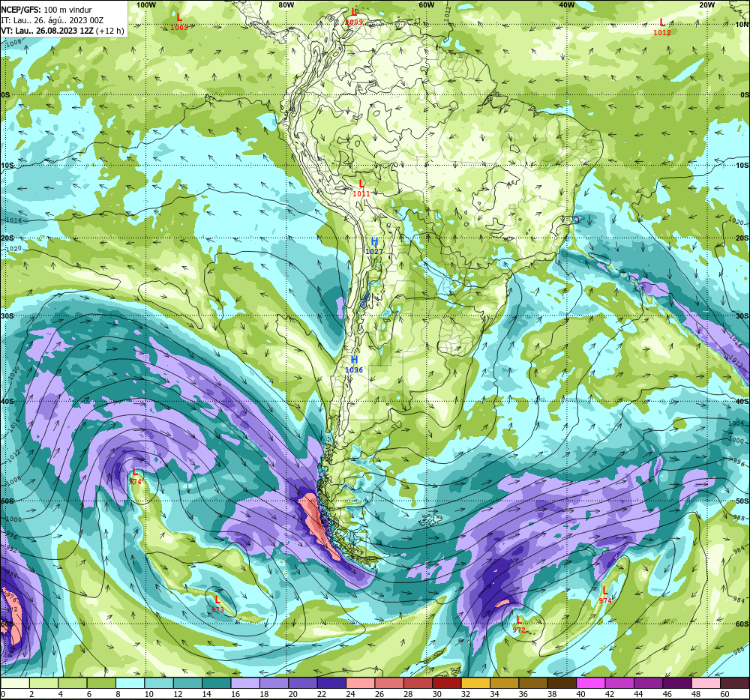The height and width of the screenshot is (700, 750).
Task: Select the high pressure marker labeled 1036
Action: (354, 364)
